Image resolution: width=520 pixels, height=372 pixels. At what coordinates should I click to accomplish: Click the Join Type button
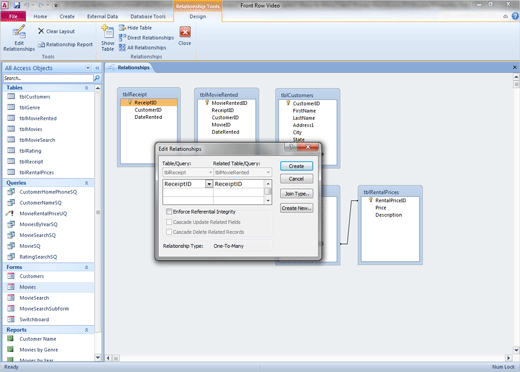(296, 194)
